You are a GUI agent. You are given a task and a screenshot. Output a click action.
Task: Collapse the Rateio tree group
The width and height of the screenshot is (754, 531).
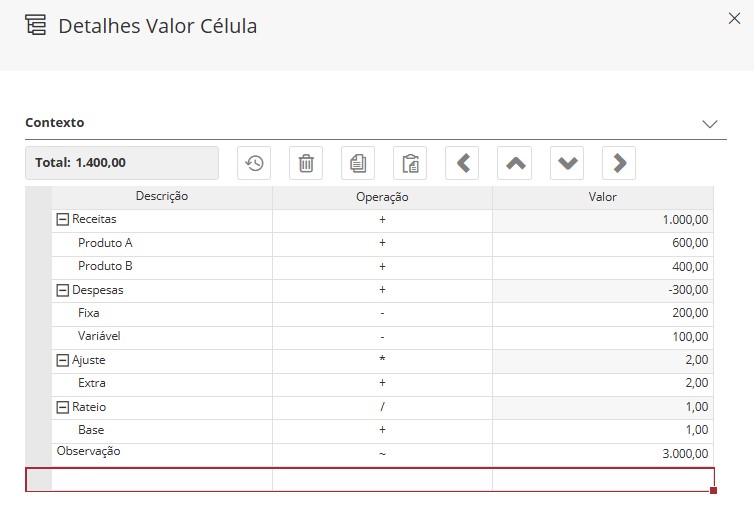(x=63, y=407)
